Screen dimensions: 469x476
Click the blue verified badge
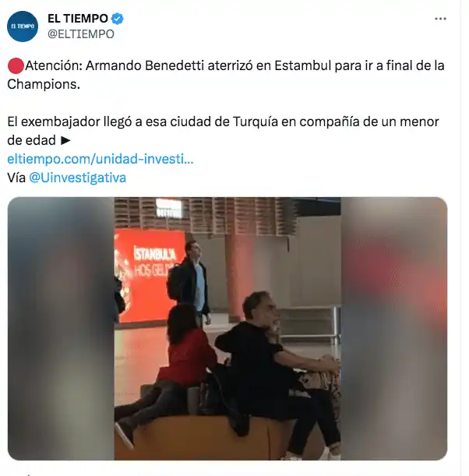[x=117, y=19]
